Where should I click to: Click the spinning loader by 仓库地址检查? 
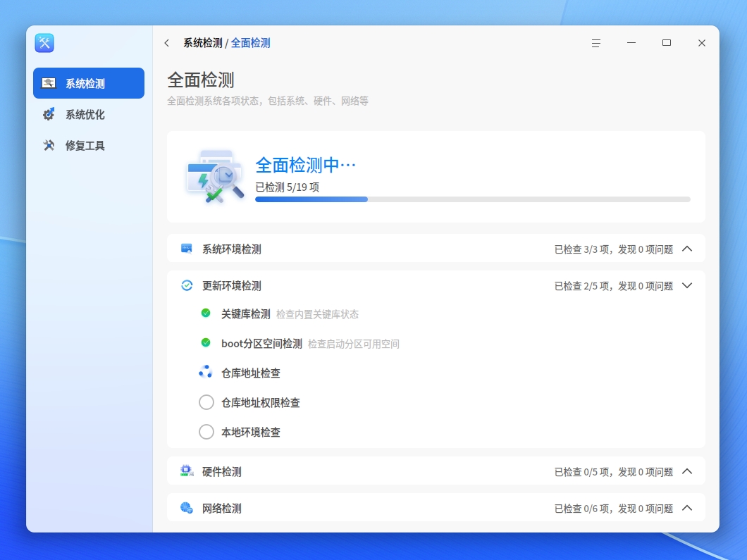click(x=206, y=372)
